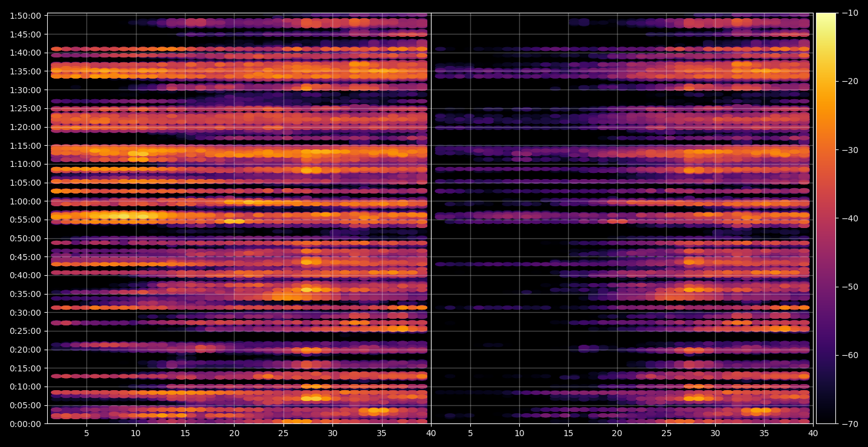Click x-axis label 30 of second heatmap
868x447 pixels.
tap(715, 433)
